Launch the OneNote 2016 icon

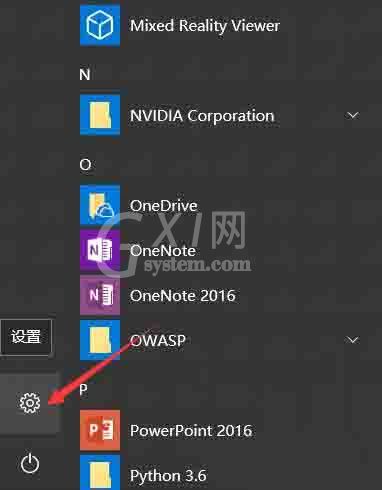tap(100, 295)
